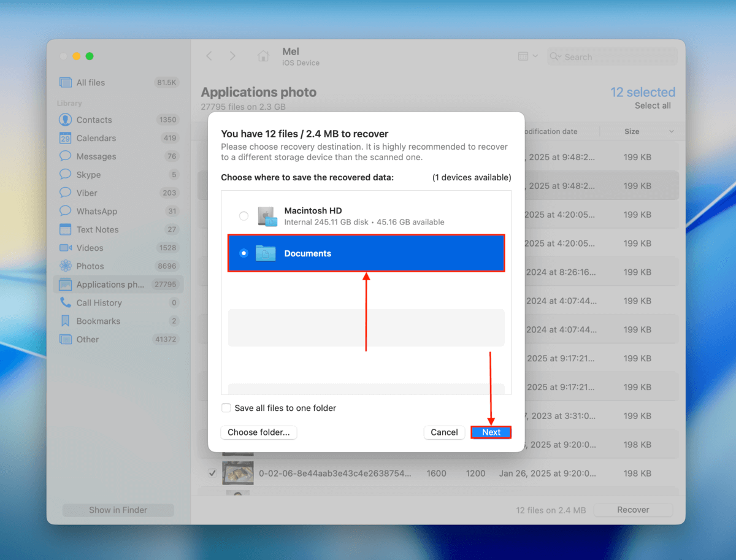Open the view options dropdown near Search

[527, 56]
